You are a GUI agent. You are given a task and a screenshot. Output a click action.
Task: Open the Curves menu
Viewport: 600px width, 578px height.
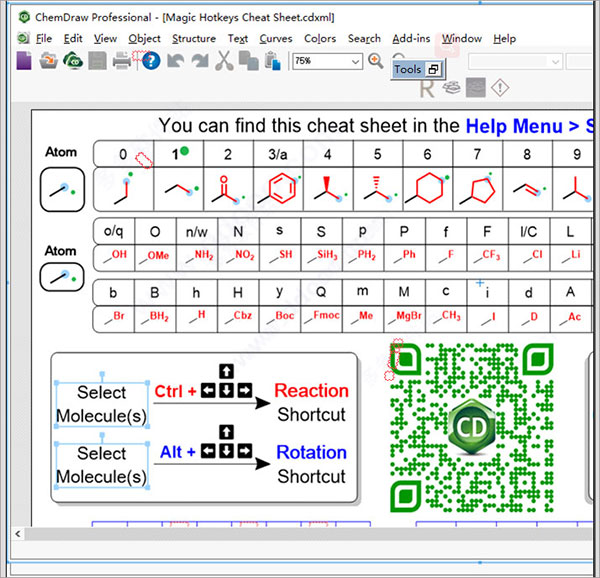(276, 39)
